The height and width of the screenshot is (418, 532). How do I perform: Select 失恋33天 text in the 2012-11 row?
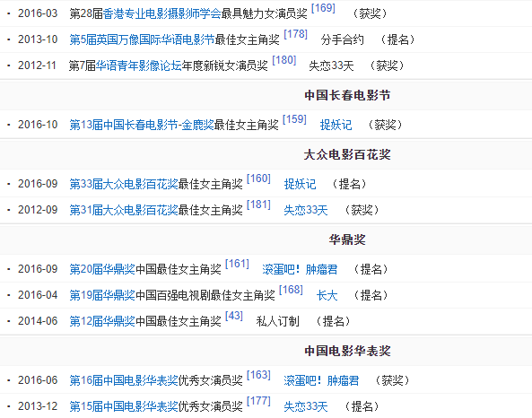pyautogui.click(x=331, y=65)
